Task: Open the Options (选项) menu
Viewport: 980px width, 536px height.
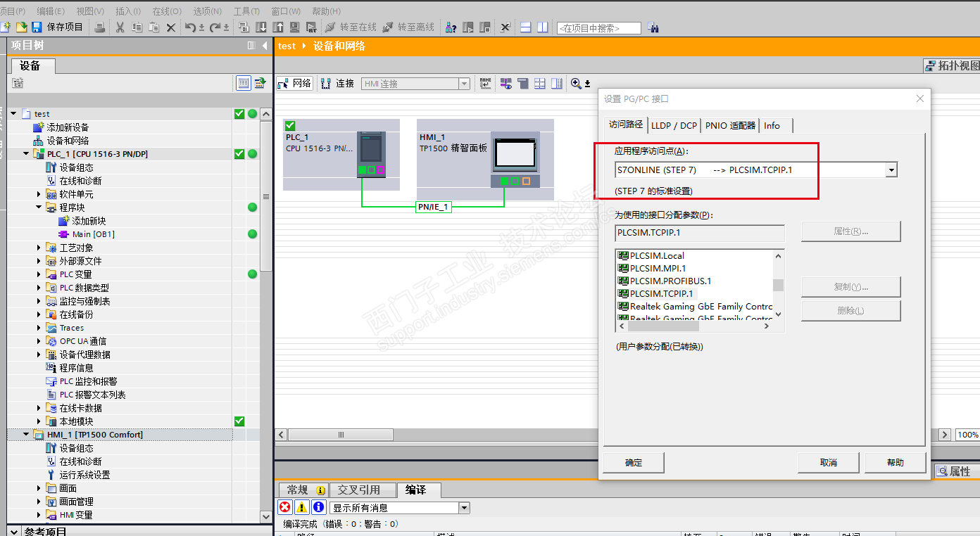Action: (207, 11)
